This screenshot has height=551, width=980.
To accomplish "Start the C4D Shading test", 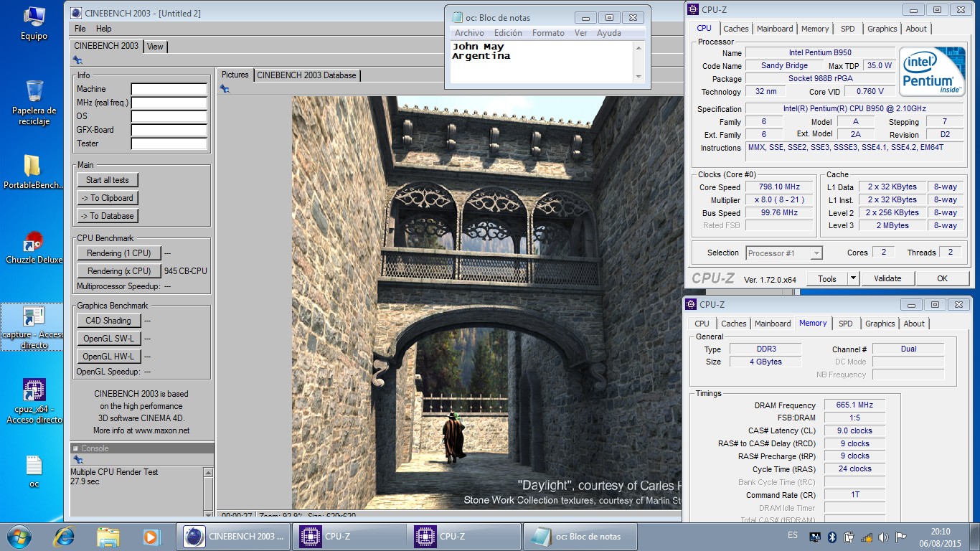I will tap(108, 321).
